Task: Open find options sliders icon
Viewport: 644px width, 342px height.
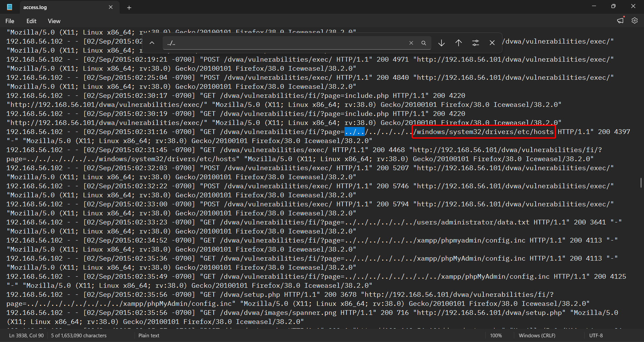Action: (x=476, y=43)
